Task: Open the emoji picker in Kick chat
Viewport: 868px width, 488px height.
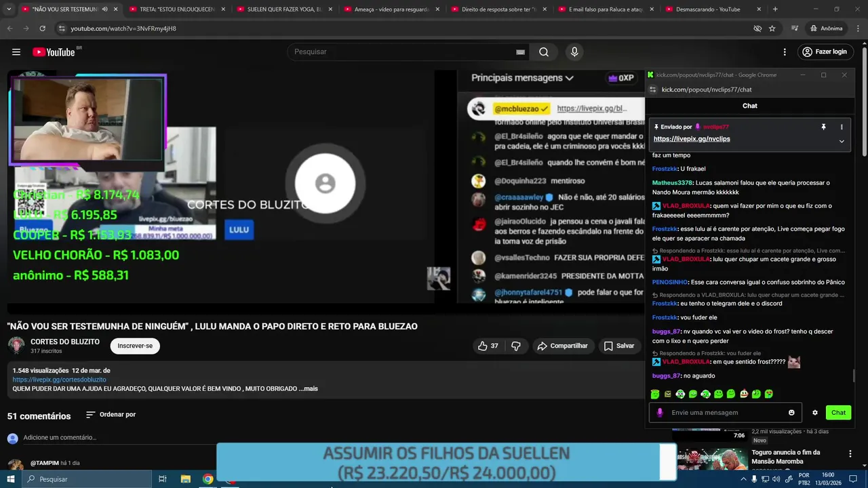Action: (x=791, y=413)
